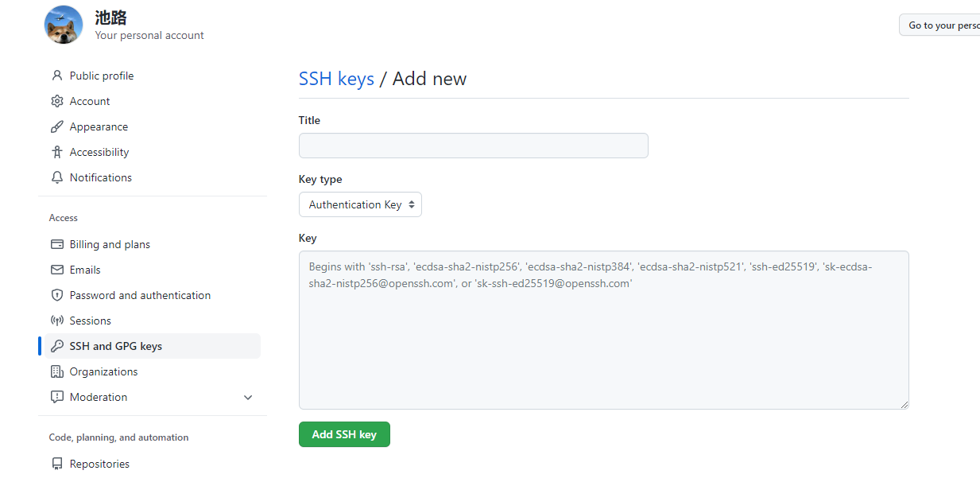Click the Public profile person icon
Image resolution: width=980 pixels, height=482 pixels.
pos(56,76)
